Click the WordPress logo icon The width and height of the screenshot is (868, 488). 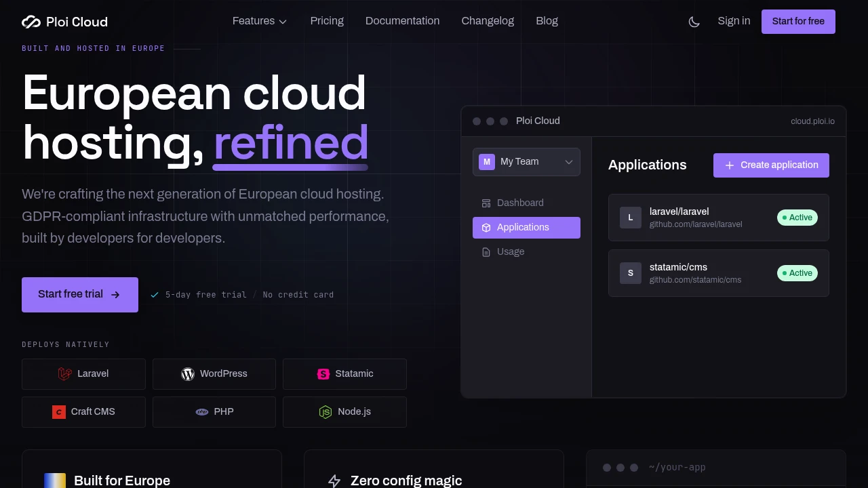[x=188, y=374]
